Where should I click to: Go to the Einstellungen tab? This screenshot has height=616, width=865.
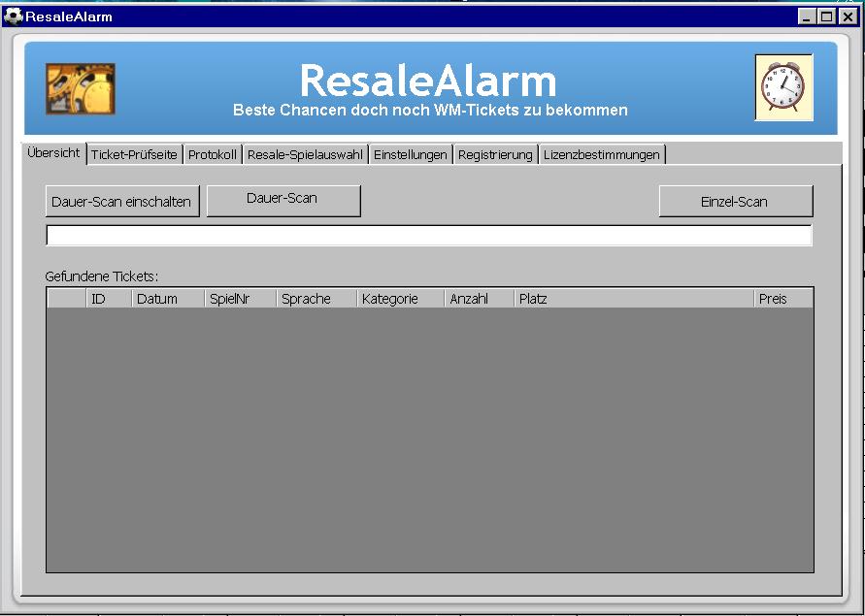(411, 155)
